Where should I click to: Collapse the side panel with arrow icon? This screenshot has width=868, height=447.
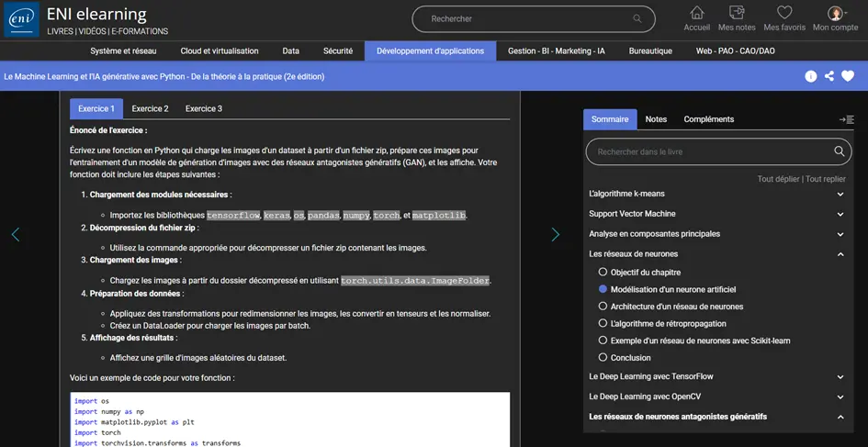(x=846, y=119)
